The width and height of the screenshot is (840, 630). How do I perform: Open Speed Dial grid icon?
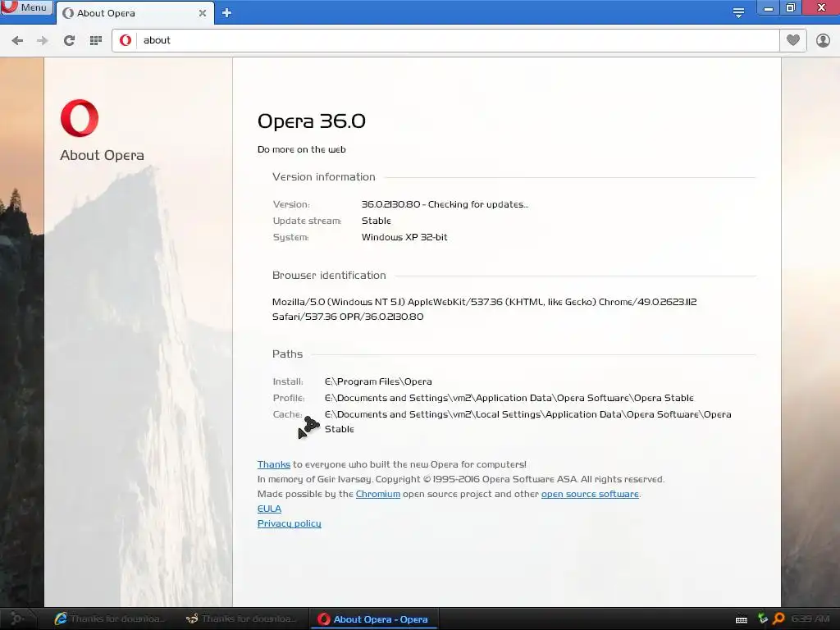coord(96,40)
